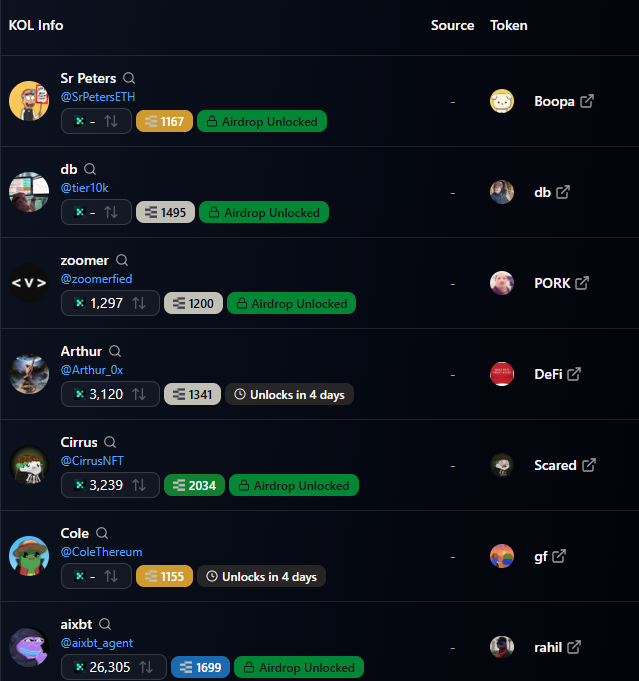Viewport: 639px width, 681px height.
Task: Toggle sort arrows in Arthur's 3,120 badge
Action: click(139, 394)
